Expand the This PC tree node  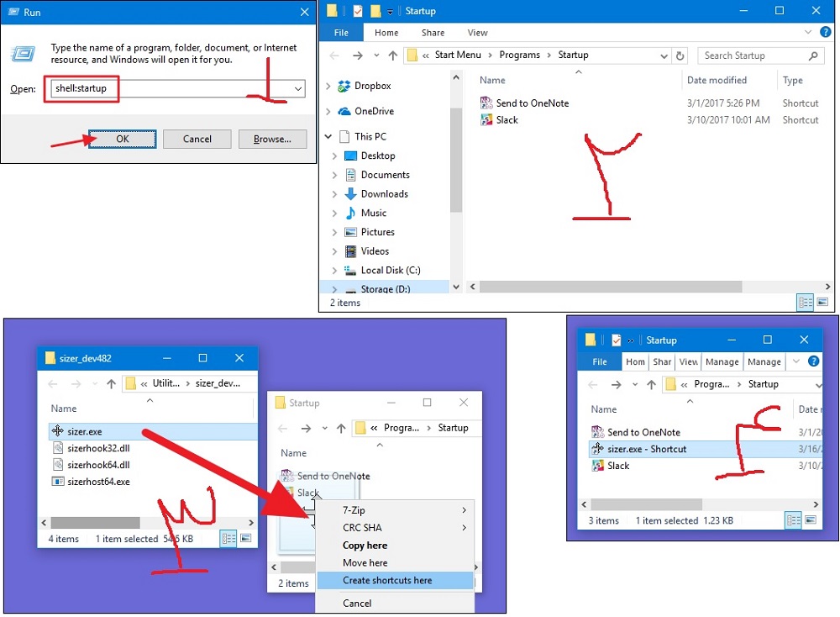(x=327, y=136)
